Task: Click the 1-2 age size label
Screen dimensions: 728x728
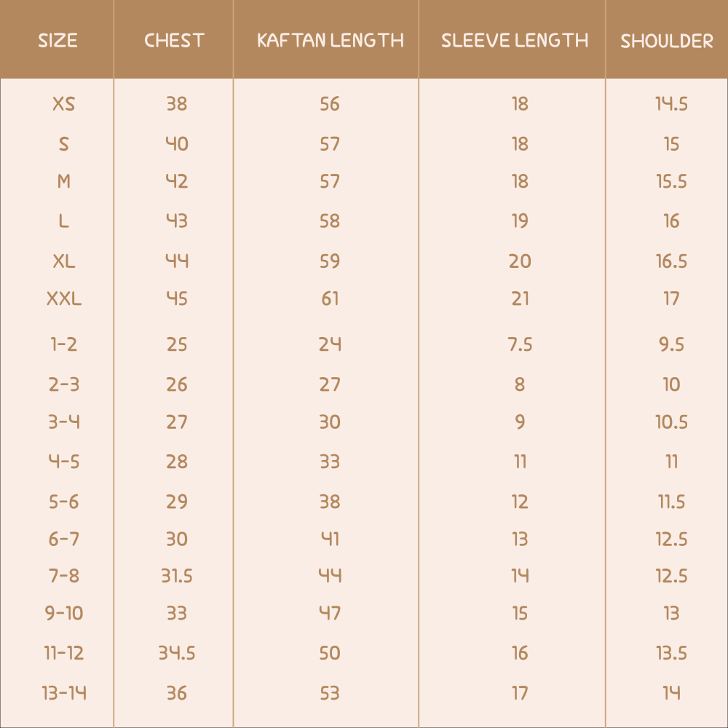Action: (64, 344)
